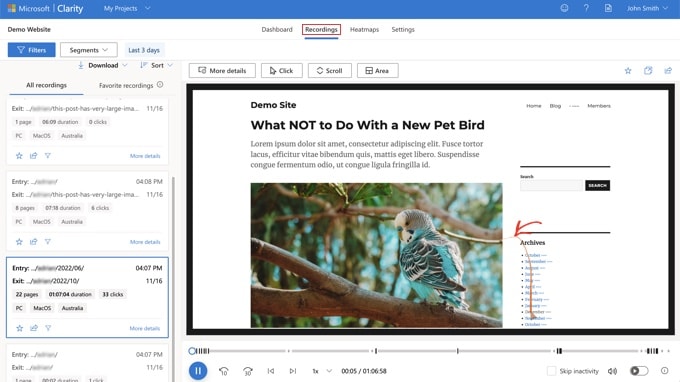
Task: Open the info icon beside the player toggle
Action: 664,371
